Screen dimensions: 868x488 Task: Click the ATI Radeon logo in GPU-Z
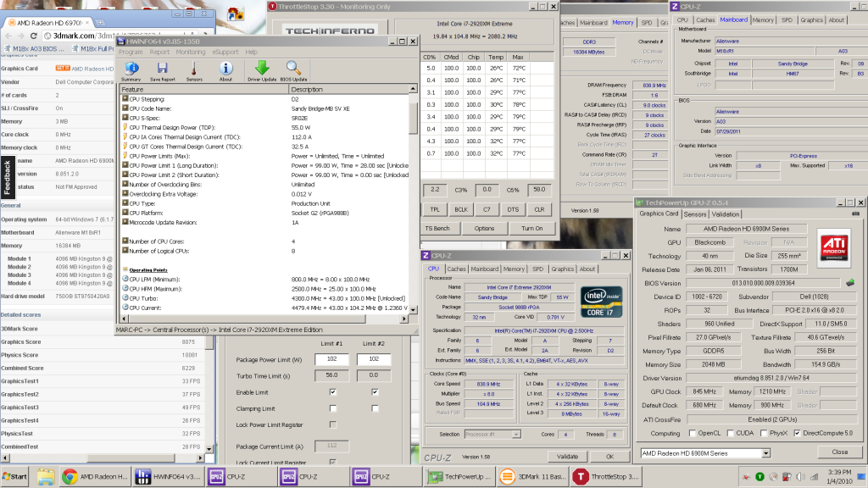coord(834,248)
